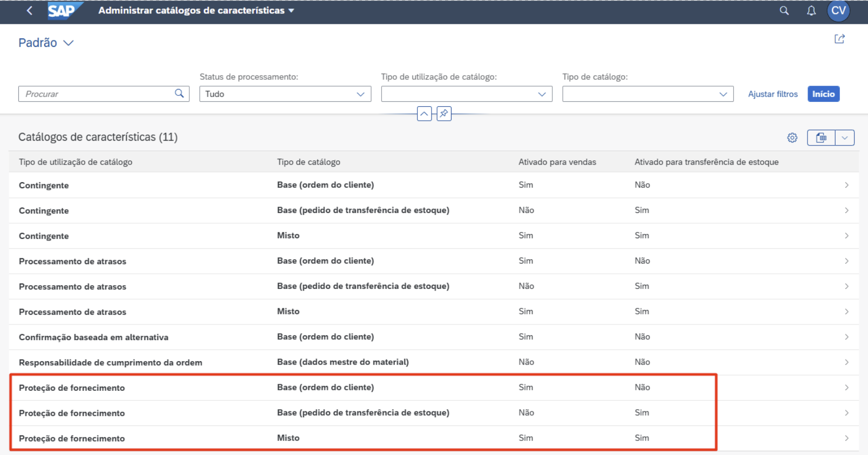Image resolution: width=868 pixels, height=455 pixels.
Task: Open Proteção de fornecimento Misto row arrow
Action: pos(846,438)
